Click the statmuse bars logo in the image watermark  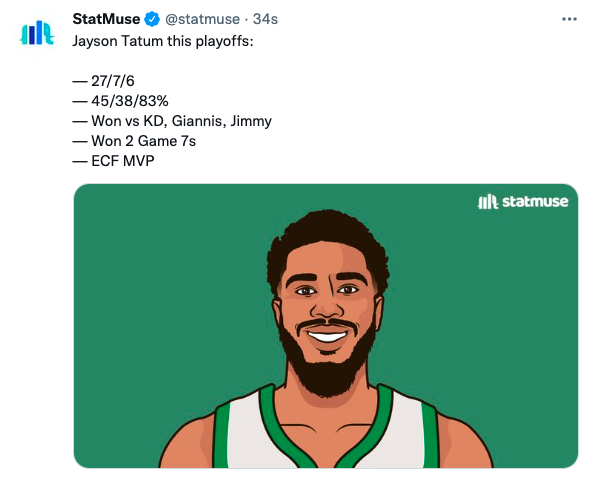[487, 202]
